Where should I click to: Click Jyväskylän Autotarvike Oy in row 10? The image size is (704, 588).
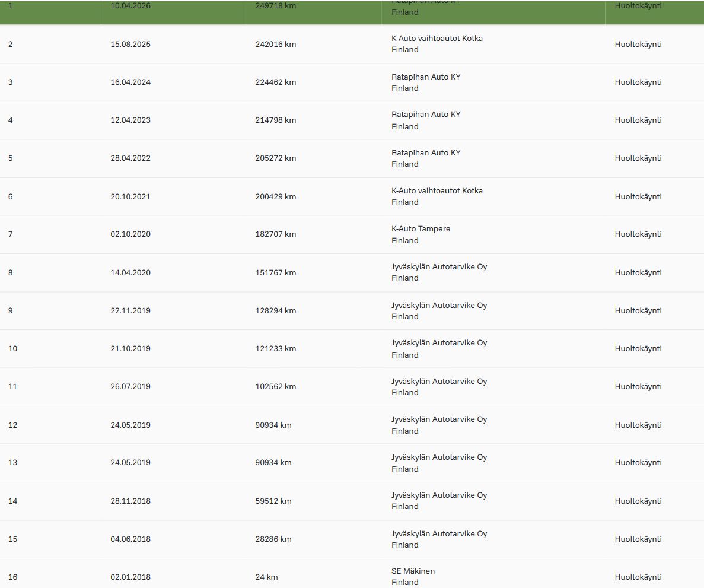439,343
